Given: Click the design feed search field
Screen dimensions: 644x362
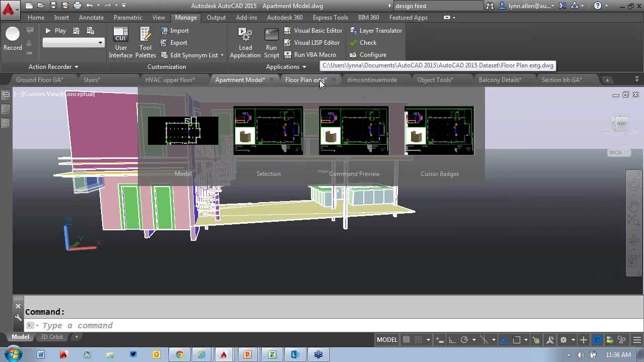Looking at the screenshot, I should [438, 6].
